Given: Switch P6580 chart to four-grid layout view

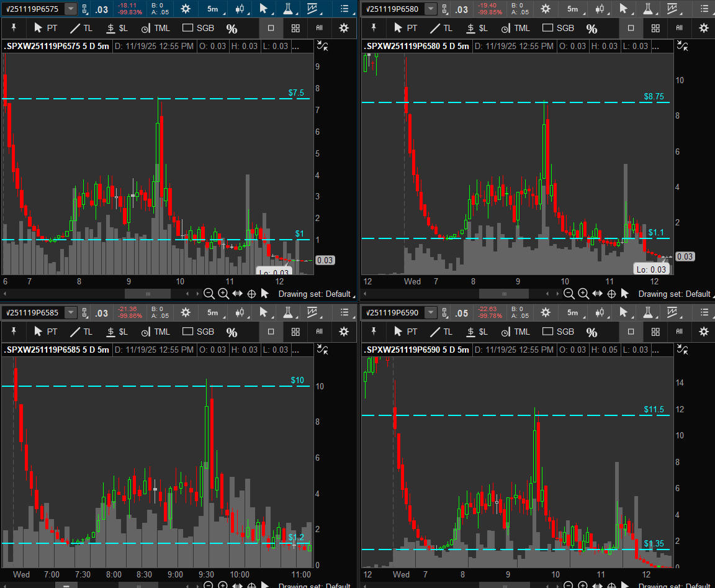Looking at the screenshot, I should coord(655,28).
